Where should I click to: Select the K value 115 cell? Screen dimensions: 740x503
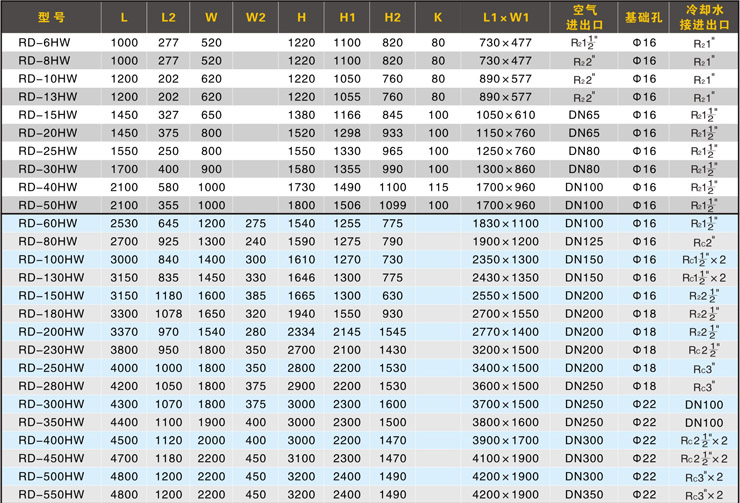click(438, 187)
